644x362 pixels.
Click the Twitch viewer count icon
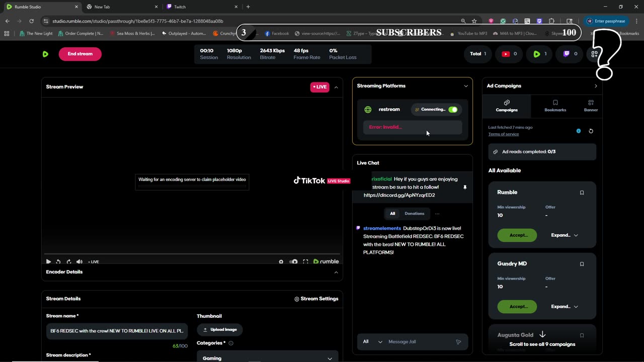point(567,54)
